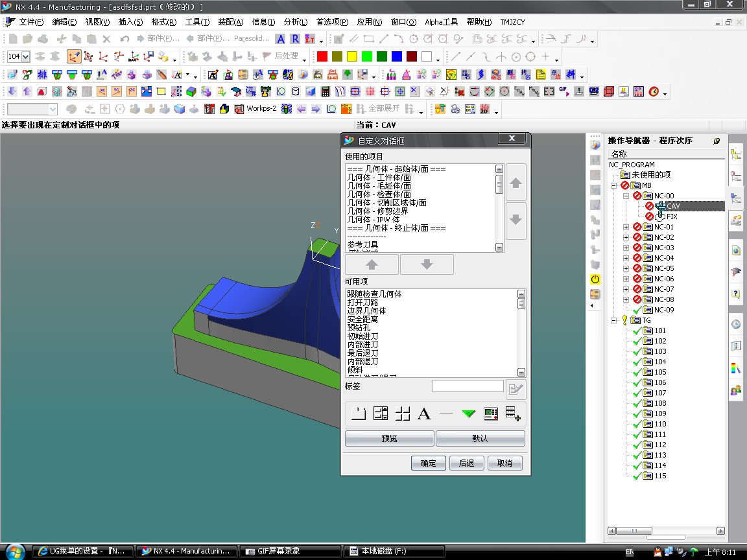Click the yellow power icon on side strip
This screenshot has height=560, width=747.
[x=595, y=279]
